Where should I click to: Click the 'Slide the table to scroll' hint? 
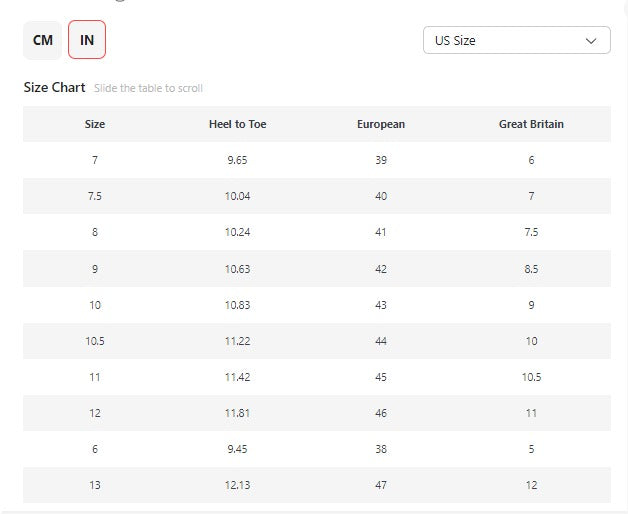click(x=148, y=88)
